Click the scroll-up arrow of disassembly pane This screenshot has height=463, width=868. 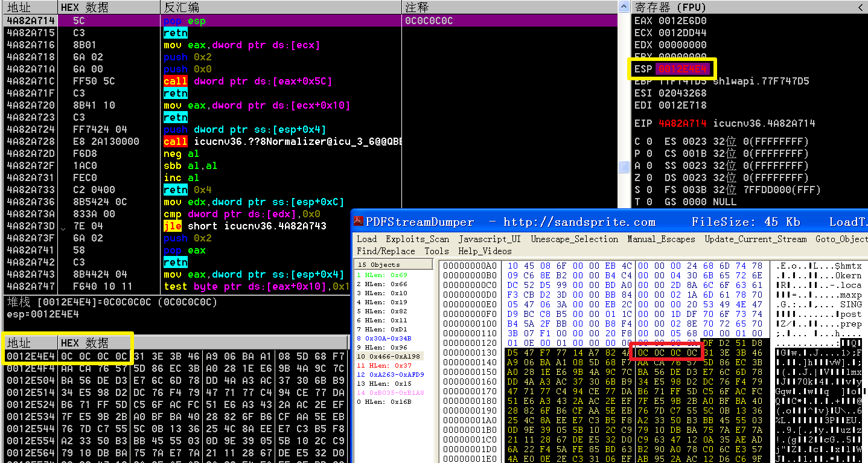point(624,7)
